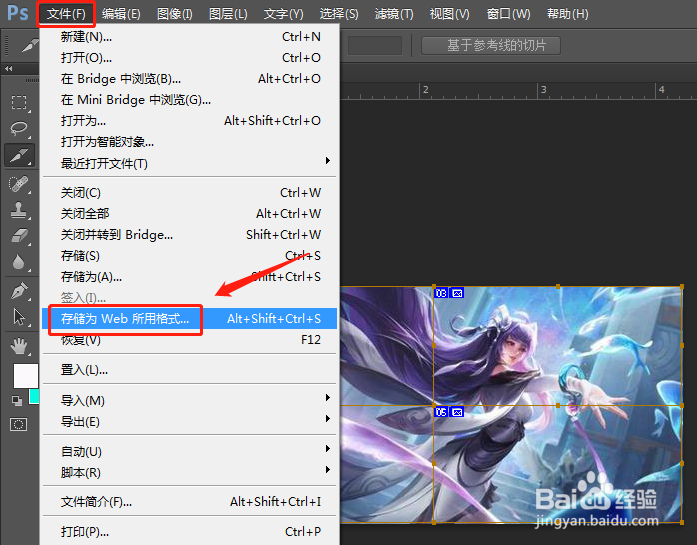Expand the Import (导入) submenu
This screenshot has height=545, width=697.
tap(189, 400)
